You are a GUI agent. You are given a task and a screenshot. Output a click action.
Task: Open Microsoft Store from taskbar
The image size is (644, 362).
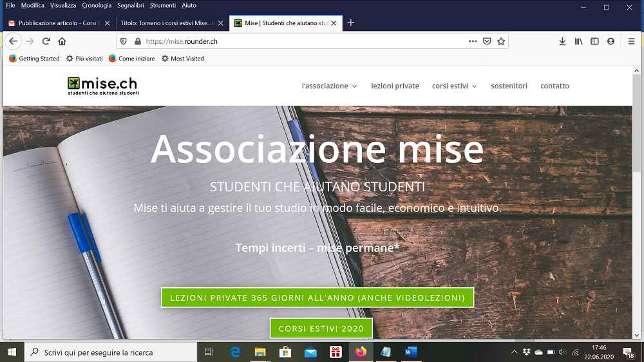[285, 352]
